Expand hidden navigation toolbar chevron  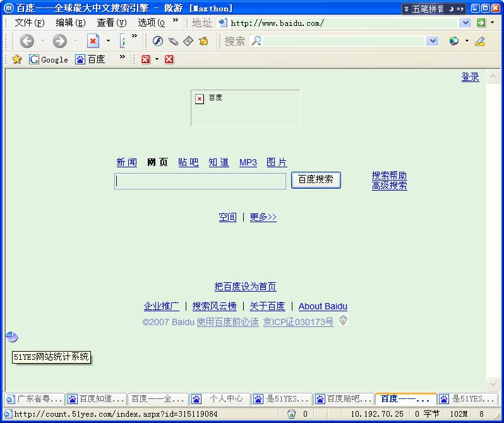[x=135, y=36]
